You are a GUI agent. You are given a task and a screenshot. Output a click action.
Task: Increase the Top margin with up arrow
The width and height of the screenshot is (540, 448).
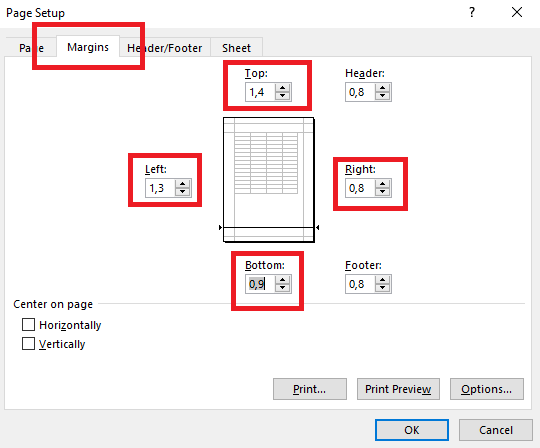pos(283,87)
